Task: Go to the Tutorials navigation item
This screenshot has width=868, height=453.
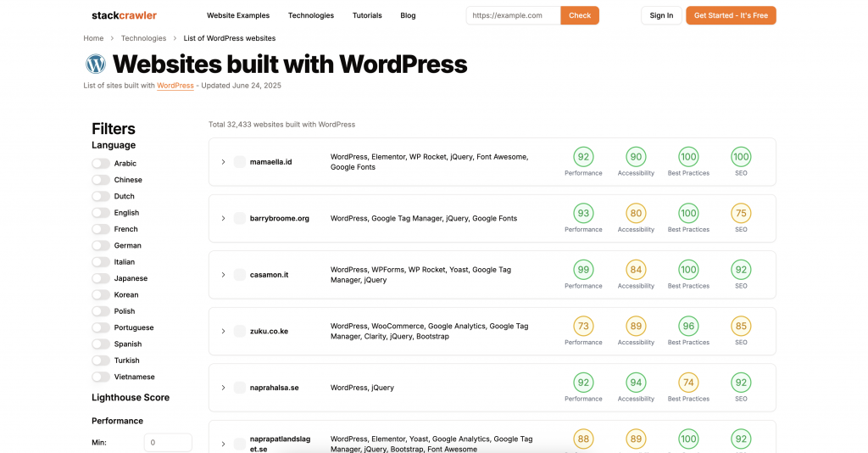Action: tap(367, 15)
